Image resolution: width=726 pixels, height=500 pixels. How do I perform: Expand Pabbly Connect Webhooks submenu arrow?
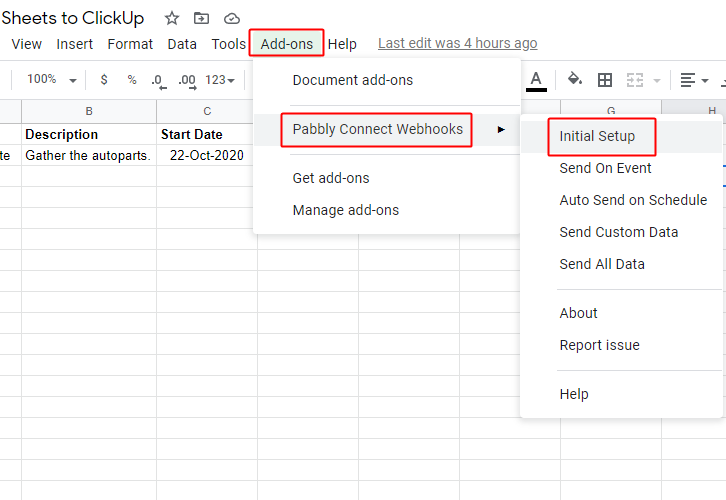(x=501, y=129)
